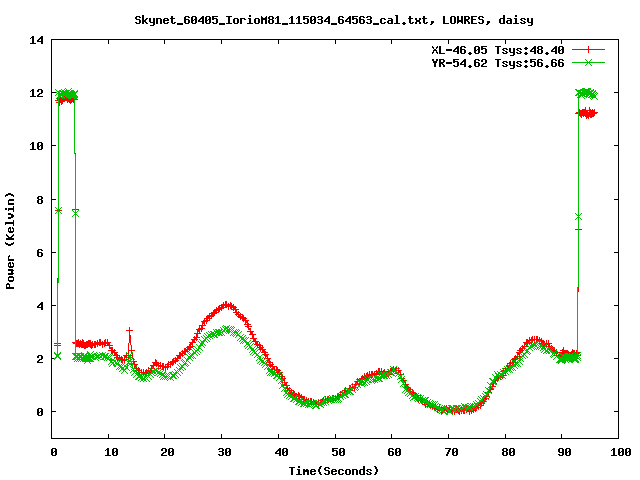Click the y-axis tick label "2"

click(40, 359)
